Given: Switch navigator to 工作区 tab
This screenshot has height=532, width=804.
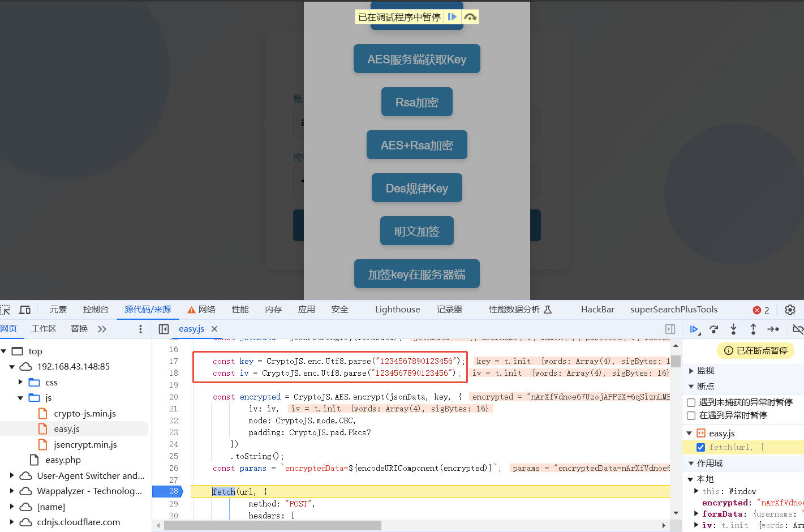Looking at the screenshot, I should pyautogui.click(x=44, y=329).
